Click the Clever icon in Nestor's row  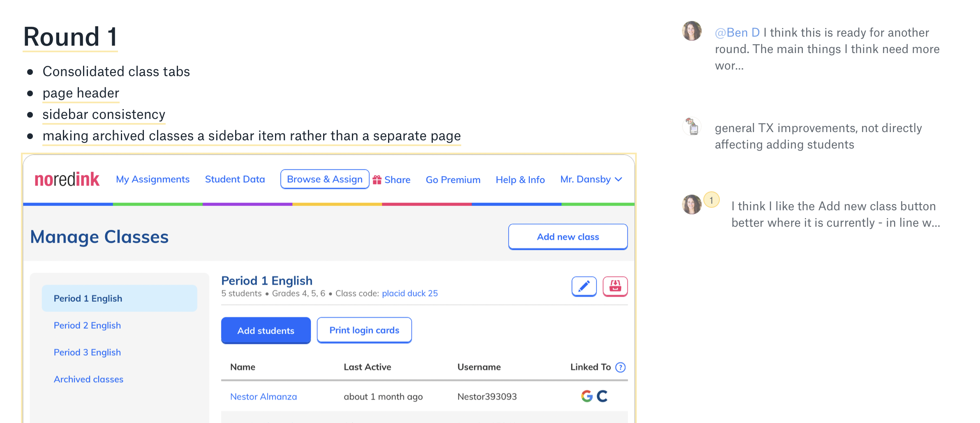(602, 396)
